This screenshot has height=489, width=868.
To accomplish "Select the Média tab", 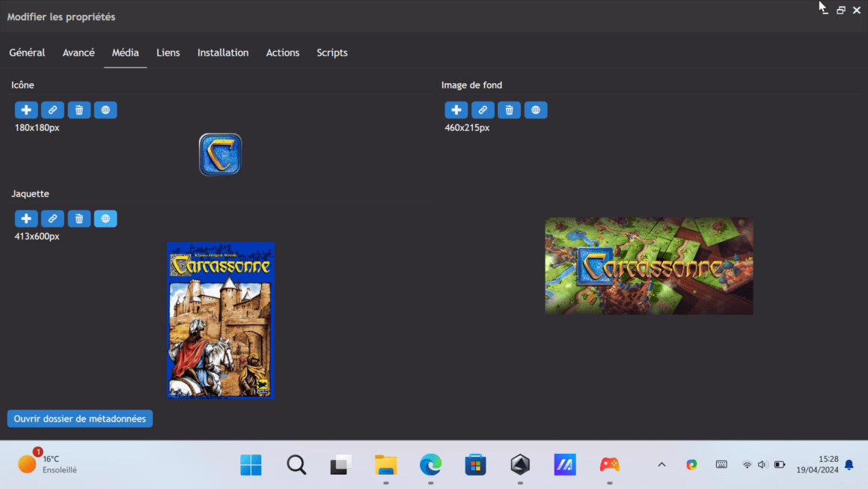I will click(x=125, y=52).
